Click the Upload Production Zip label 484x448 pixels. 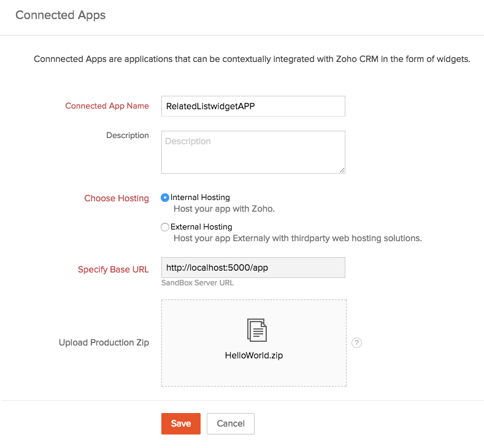tap(104, 342)
